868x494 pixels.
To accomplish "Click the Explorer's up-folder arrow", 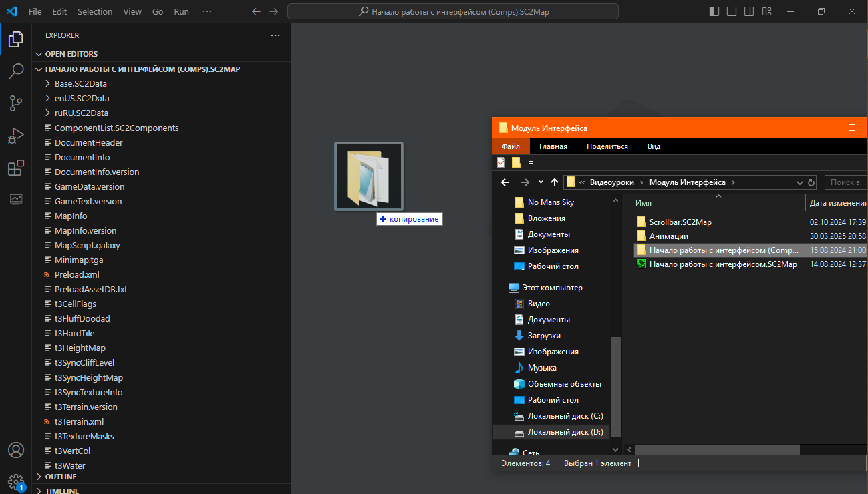I will coord(554,182).
